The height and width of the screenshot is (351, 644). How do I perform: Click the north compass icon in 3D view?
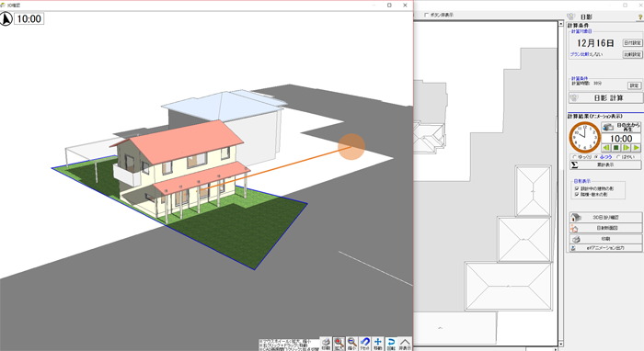pos(6,19)
